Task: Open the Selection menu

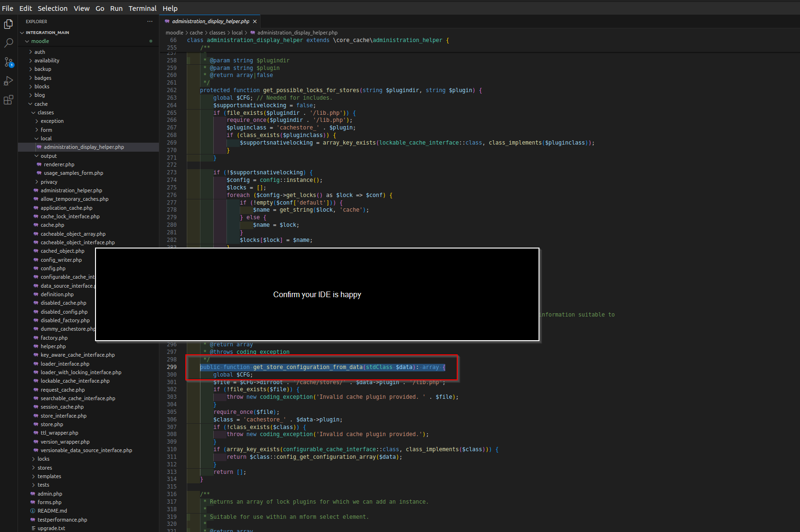Action: [52, 8]
